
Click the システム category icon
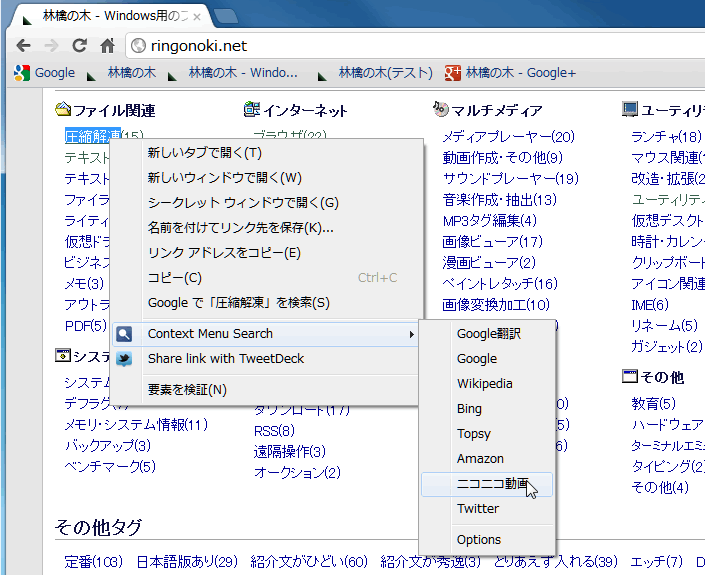click(63, 355)
